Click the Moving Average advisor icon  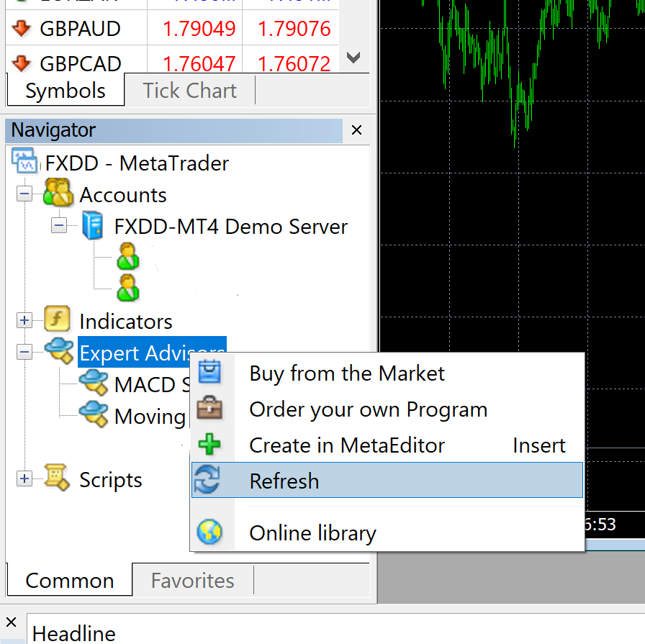(94, 414)
